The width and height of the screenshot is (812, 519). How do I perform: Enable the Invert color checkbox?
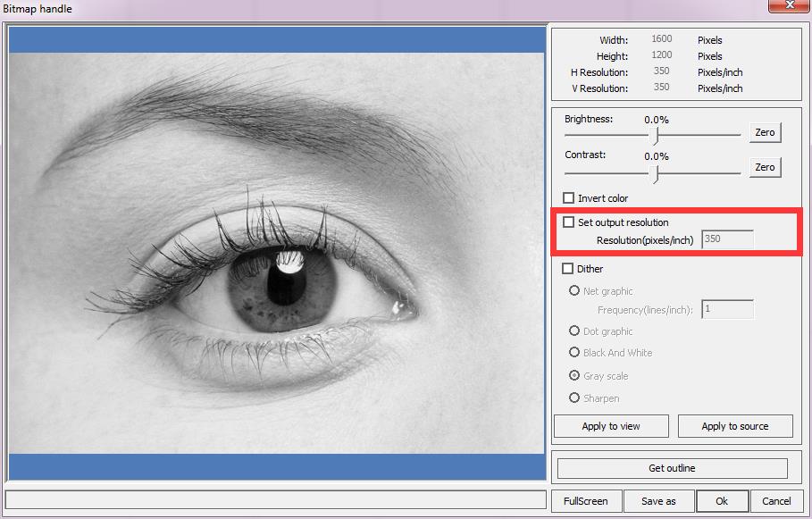[x=568, y=198]
